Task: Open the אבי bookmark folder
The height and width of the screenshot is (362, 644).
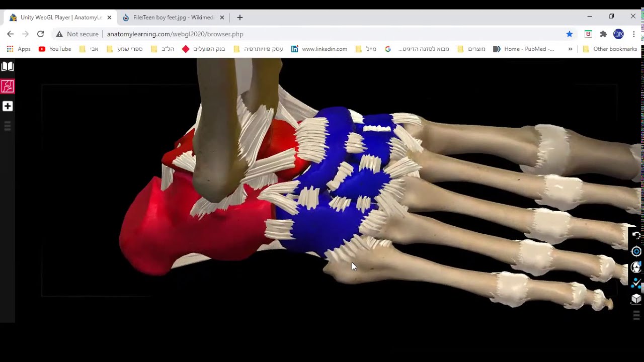Action: click(x=89, y=49)
